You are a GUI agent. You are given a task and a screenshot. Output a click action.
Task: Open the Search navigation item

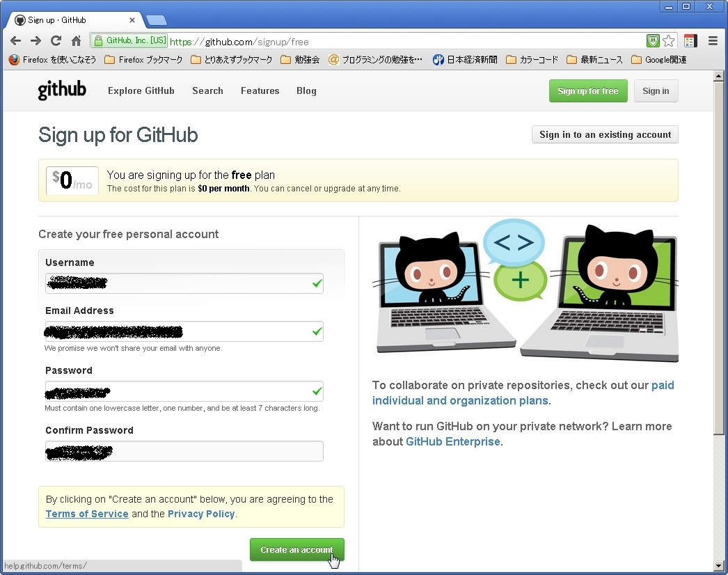click(207, 90)
